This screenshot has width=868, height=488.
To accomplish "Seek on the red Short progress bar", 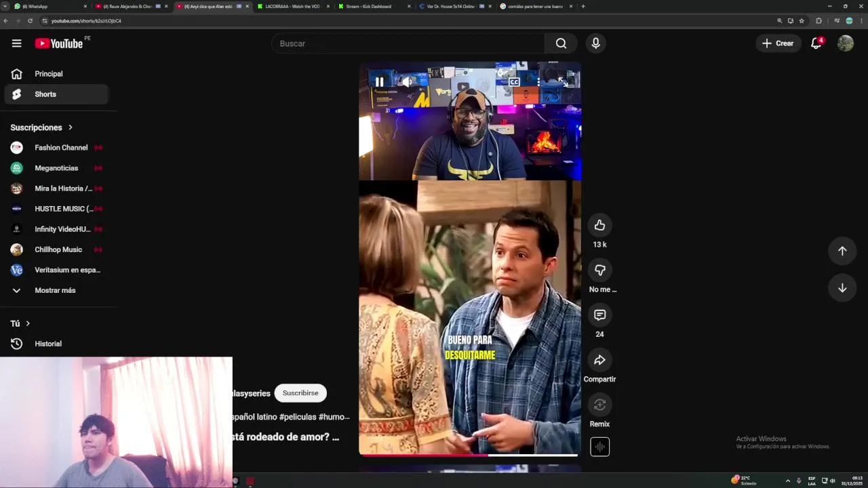I will point(469,455).
